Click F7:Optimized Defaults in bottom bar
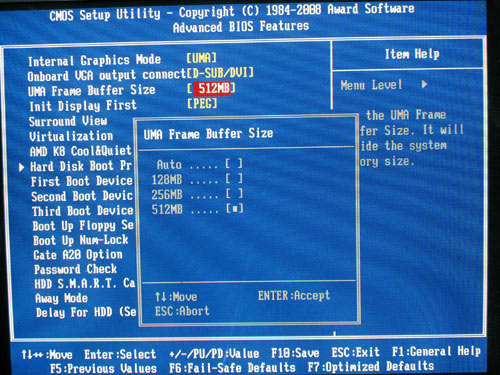This screenshot has width=500, height=375. [x=371, y=367]
